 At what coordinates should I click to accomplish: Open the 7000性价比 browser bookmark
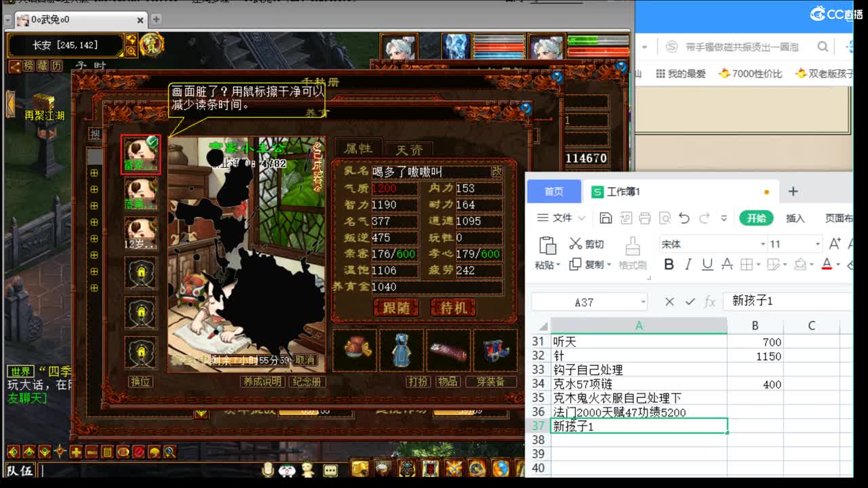point(751,74)
